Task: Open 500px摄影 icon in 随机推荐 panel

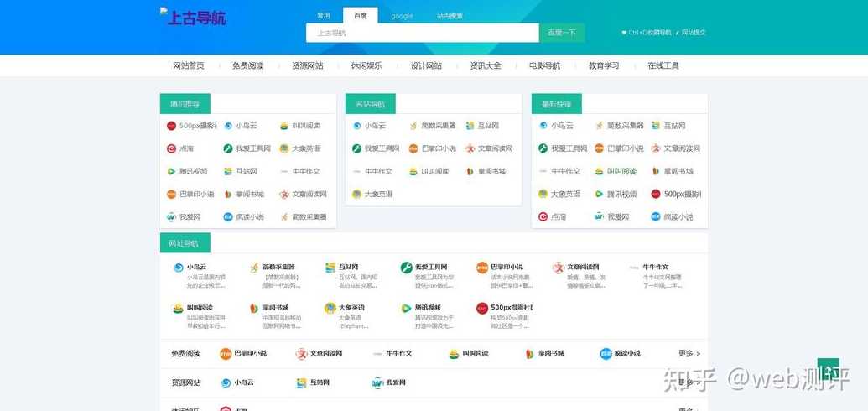Action: point(172,126)
